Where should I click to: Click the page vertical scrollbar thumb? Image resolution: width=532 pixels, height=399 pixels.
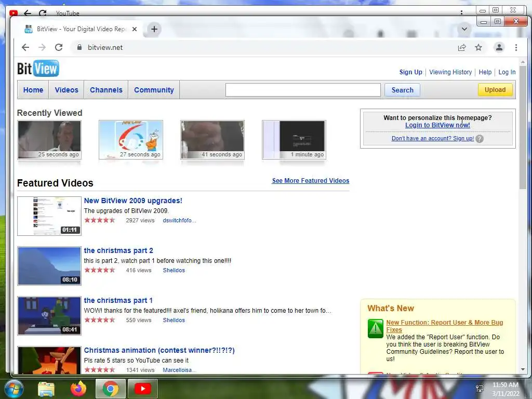(x=523, y=127)
